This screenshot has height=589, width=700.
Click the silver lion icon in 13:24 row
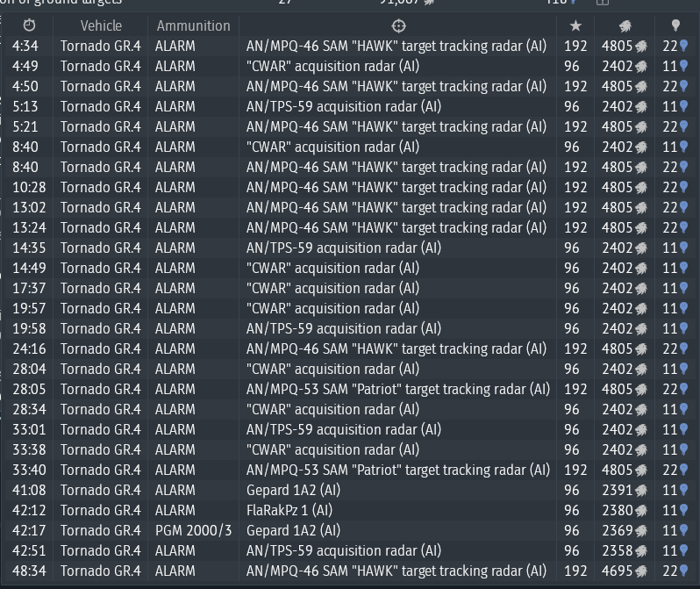point(641,228)
